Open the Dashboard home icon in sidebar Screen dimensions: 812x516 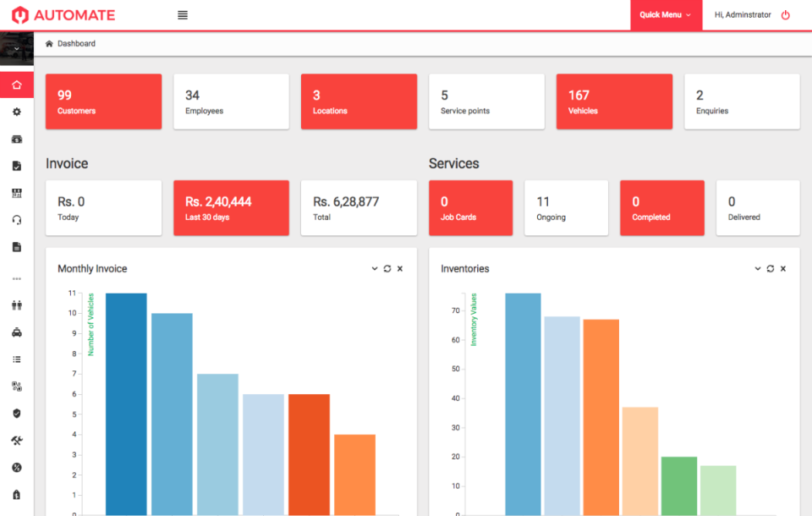click(17, 85)
